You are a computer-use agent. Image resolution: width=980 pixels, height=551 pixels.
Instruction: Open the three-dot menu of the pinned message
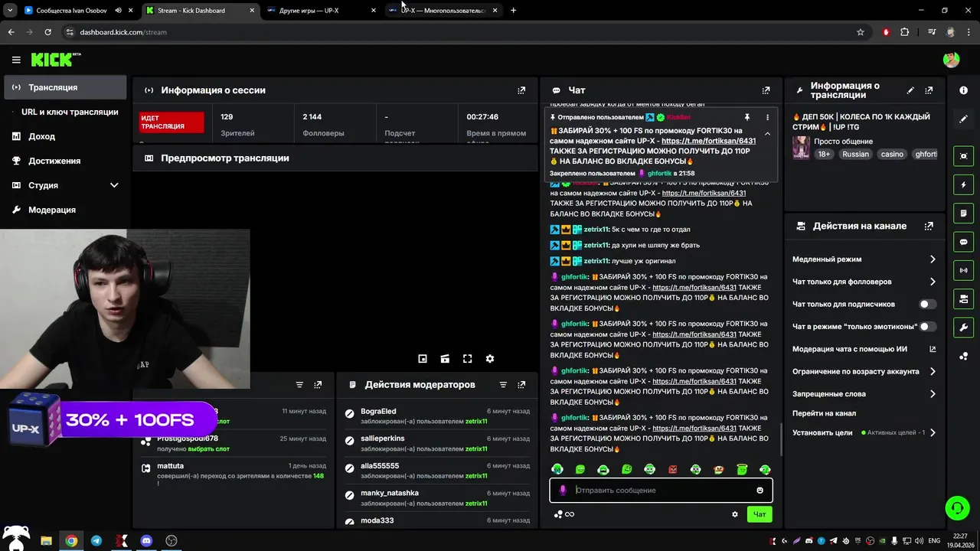[767, 117]
